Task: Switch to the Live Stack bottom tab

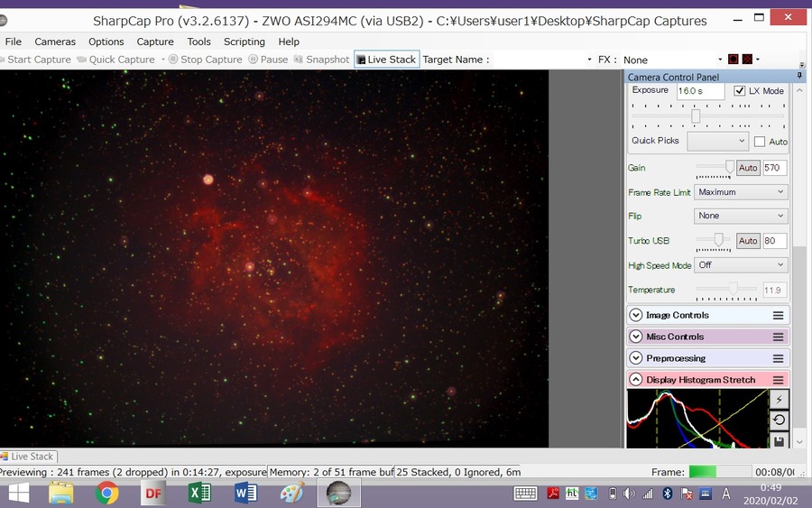Action: [27, 457]
